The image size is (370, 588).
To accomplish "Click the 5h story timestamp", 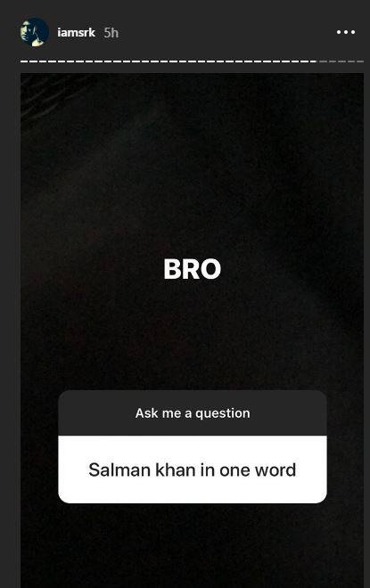I will (x=111, y=33).
